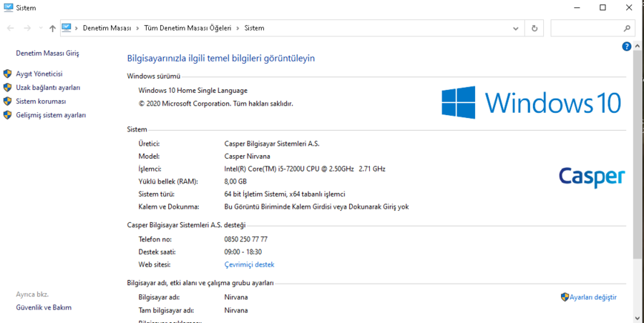Click the computer icon in address bar
The height and width of the screenshot is (323, 644).
click(x=66, y=28)
